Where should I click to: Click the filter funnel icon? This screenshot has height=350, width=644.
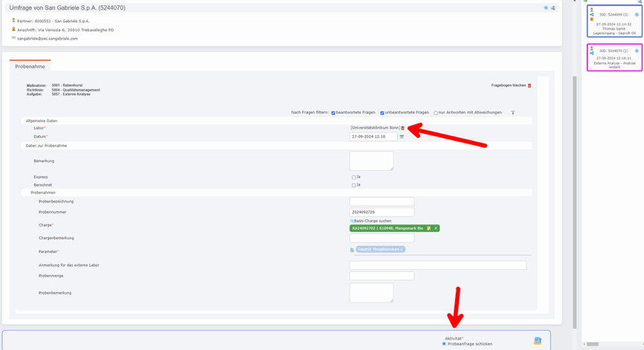pos(512,113)
